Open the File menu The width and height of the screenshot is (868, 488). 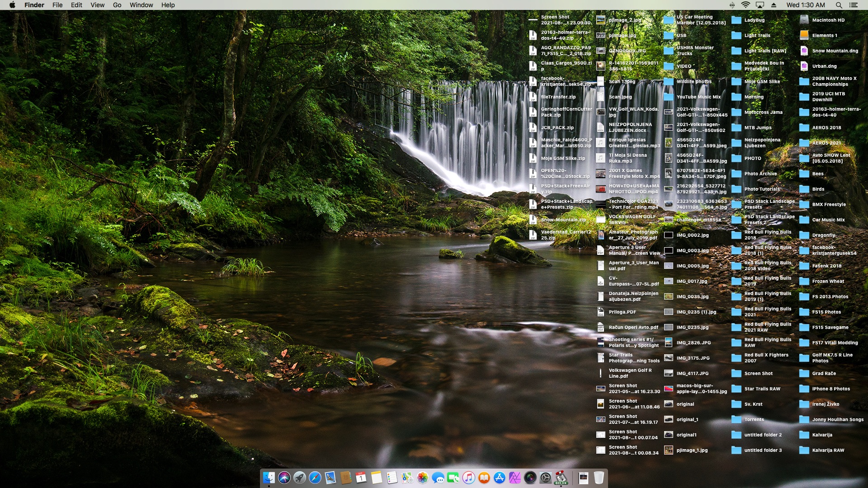click(x=57, y=5)
